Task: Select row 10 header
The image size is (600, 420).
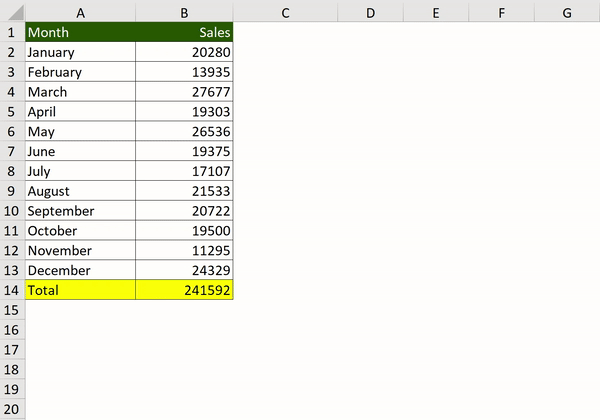Action: click(x=12, y=211)
